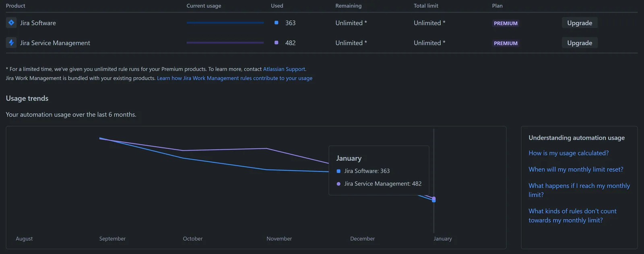The image size is (644, 254).
Task: Click the Plan column header
Action: pos(497,6)
